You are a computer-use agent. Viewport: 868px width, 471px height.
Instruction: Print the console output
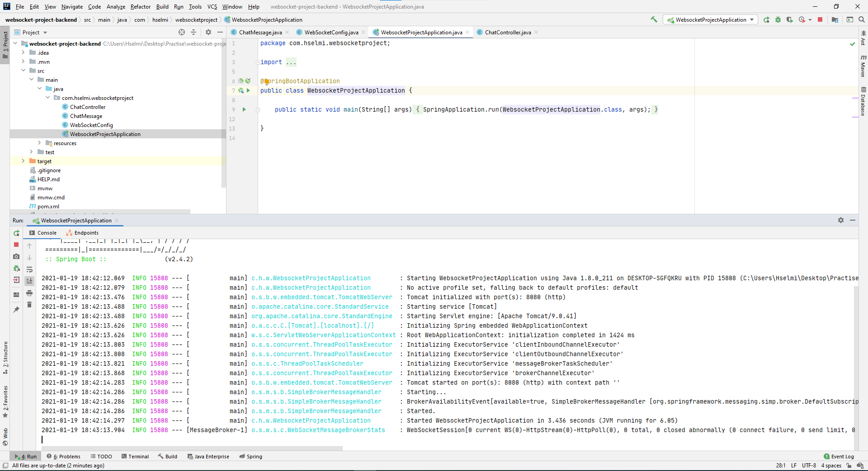(x=29, y=293)
